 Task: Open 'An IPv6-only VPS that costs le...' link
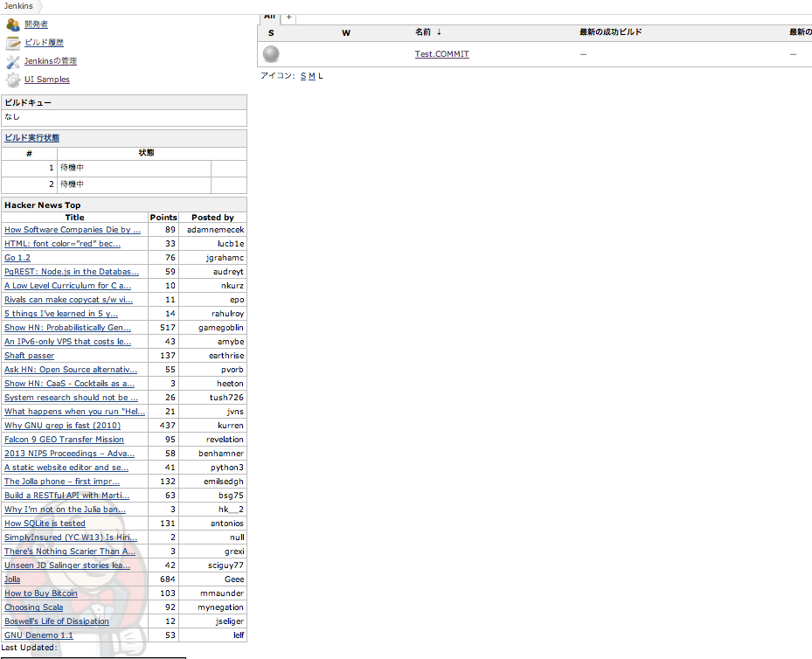pyautogui.click(x=68, y=341)
